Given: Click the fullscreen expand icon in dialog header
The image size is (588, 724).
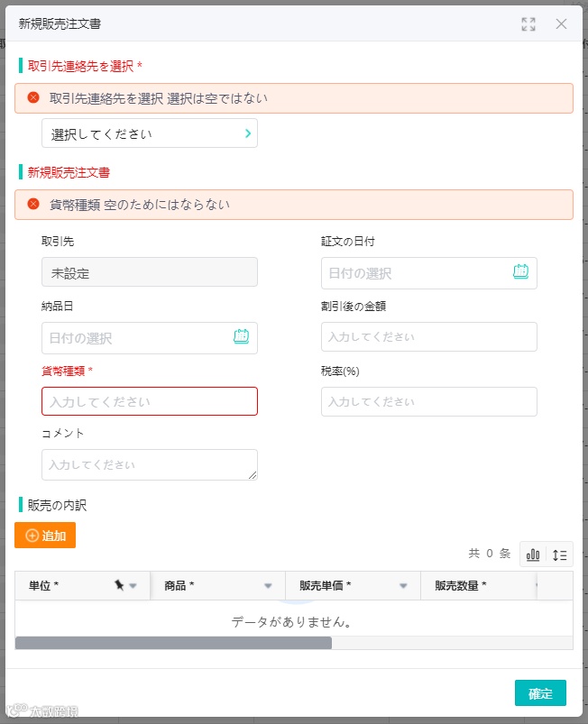Looking at the screenshot, I should (x=528, y=24).
